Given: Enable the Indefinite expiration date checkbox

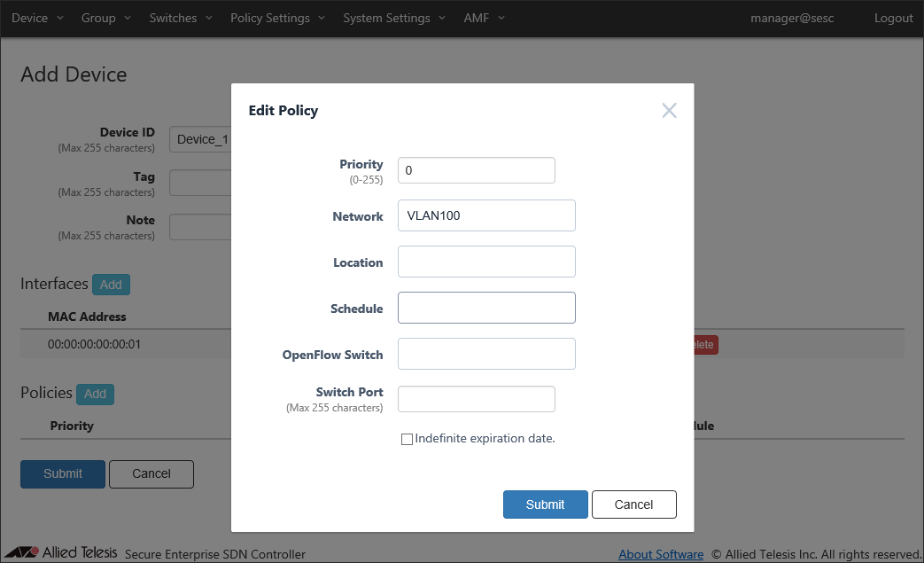Looking at the screenshot, I should click(x=408, y=439).
